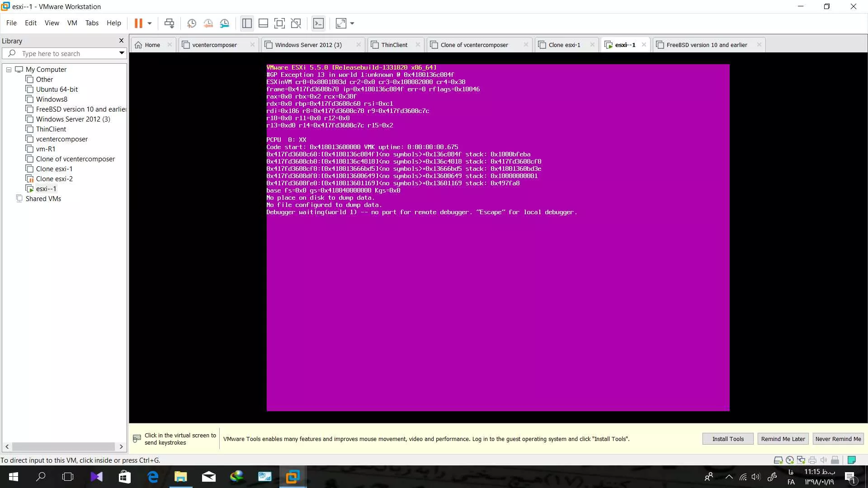Open the File menu
Image resolution: width=868 pixels, height=488 pixels.
point(11,23)
